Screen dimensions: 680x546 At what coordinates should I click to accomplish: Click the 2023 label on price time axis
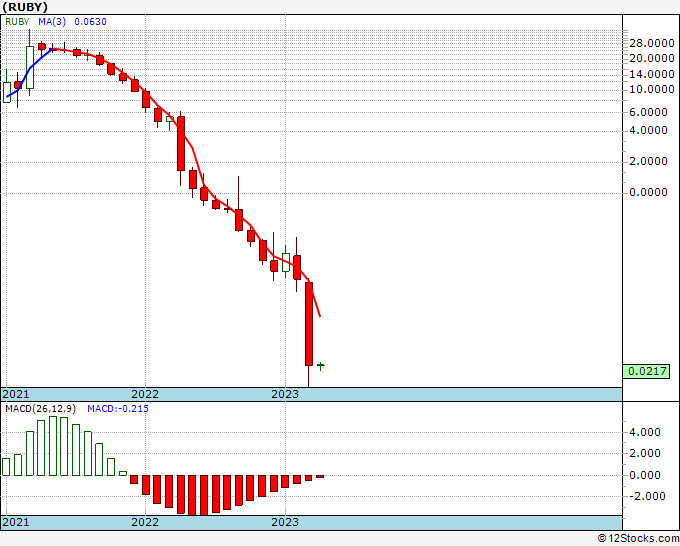pos(285,394)
